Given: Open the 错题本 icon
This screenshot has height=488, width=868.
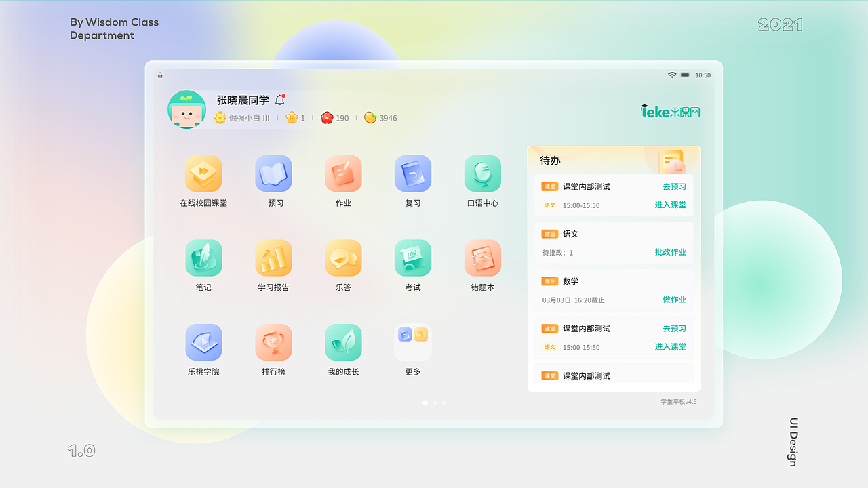Looking at the screenshot, I should coord(483,258).
